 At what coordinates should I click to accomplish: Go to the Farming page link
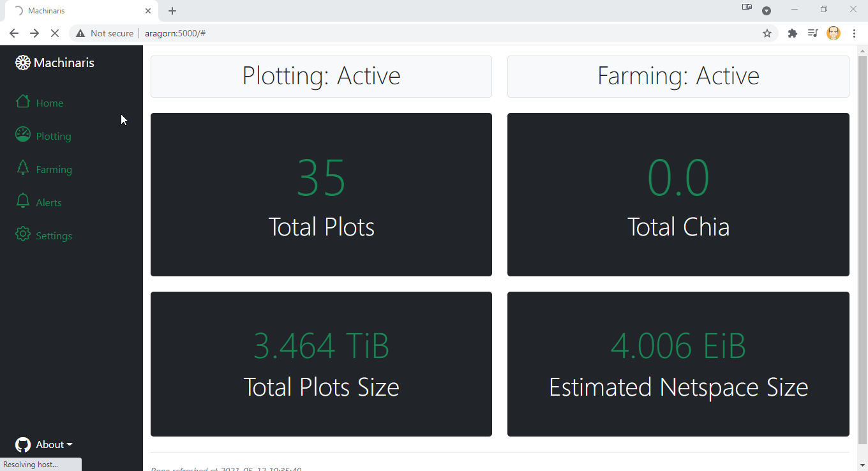point(54,170)
